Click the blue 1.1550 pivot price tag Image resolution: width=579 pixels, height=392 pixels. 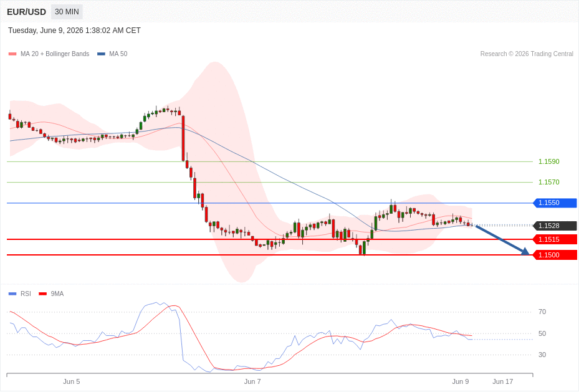tap(555, 203)
